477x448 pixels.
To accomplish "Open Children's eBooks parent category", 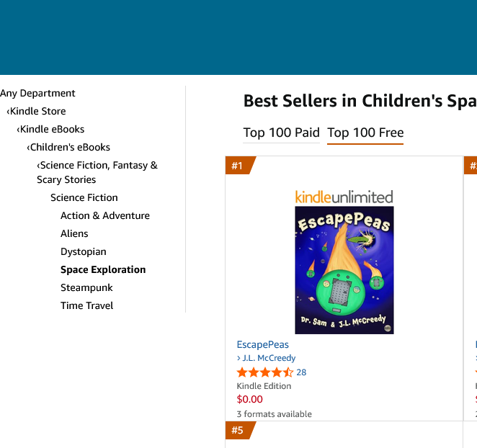I will tap(68, 147).
